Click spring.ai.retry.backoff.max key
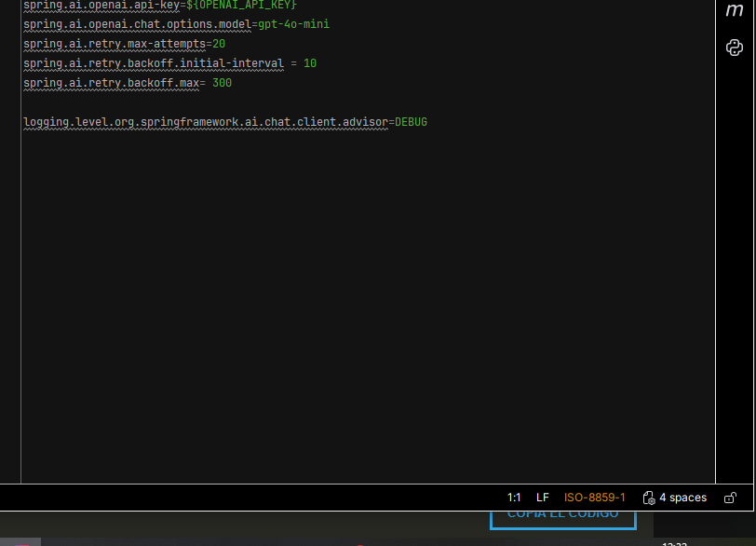The width and height of the screenshot is (756, 546). [111, 83]
